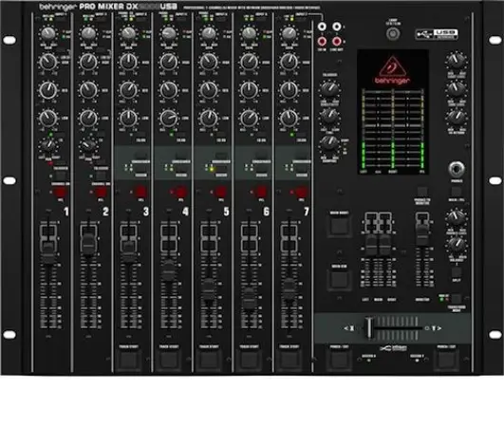The width and height of the screenshot is (504, 427).
Task: Turn the LOW EQ knob on channel 1
Action: pyautogui.click(x=48, y=118)
